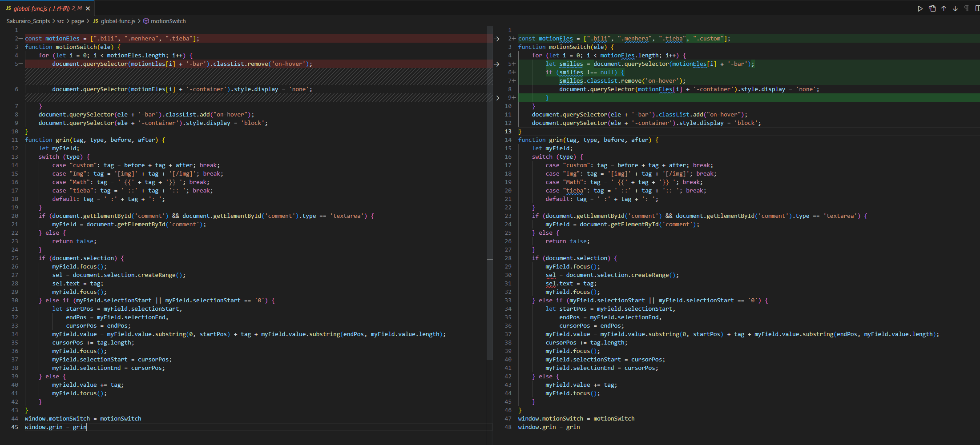Click "myField.value += tag;" in right pane
Screen dimensions: 980x445
tap(581, 385)
